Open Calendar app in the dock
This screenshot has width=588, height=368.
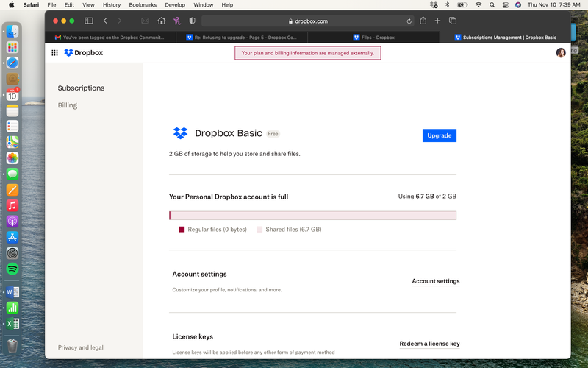point(12,95)
